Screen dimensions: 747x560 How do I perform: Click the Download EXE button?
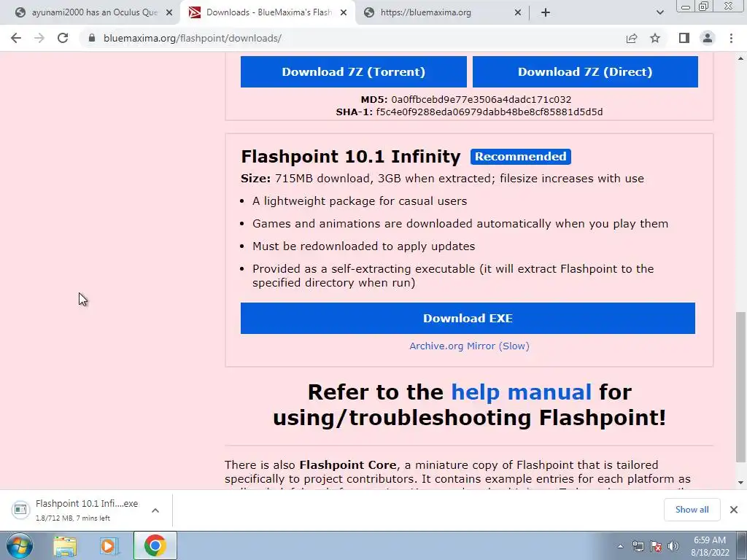tap(468, 318)
